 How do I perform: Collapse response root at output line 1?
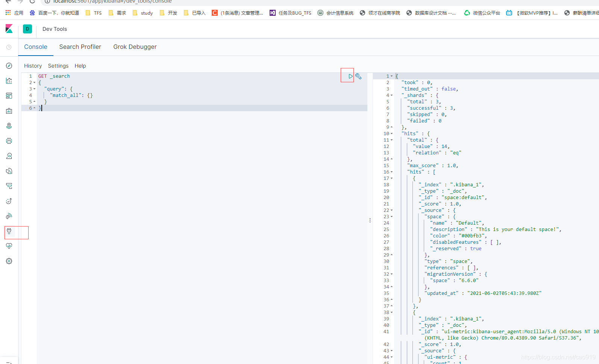(392, 76)
